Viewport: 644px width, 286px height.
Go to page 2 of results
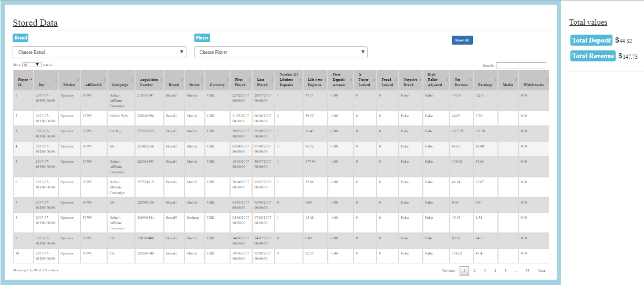tap(474, 271)
